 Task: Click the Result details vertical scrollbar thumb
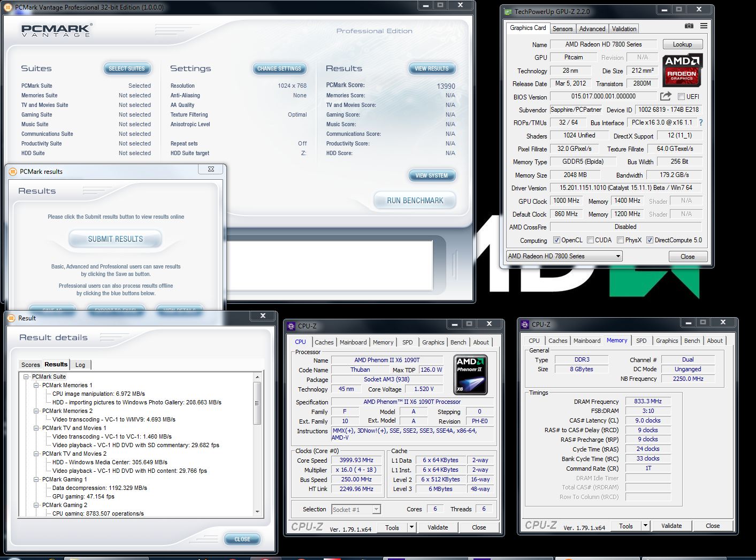coord(257,403)
